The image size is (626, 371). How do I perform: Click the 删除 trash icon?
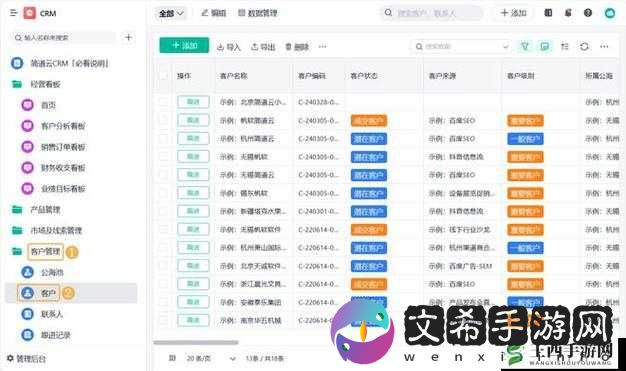pos(288,47)
